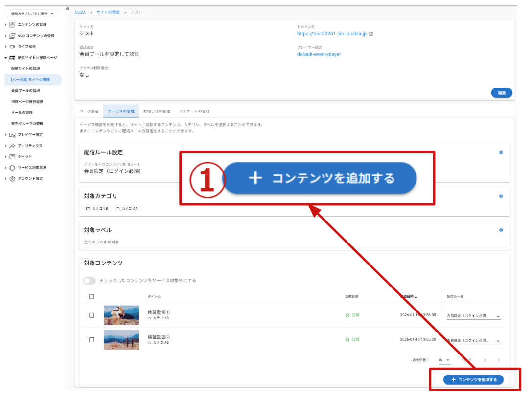Open 対象カテゴリ settings gear icon
Image resolution: width=532 pixels, height=398 pixels.
tap(501, 196)
